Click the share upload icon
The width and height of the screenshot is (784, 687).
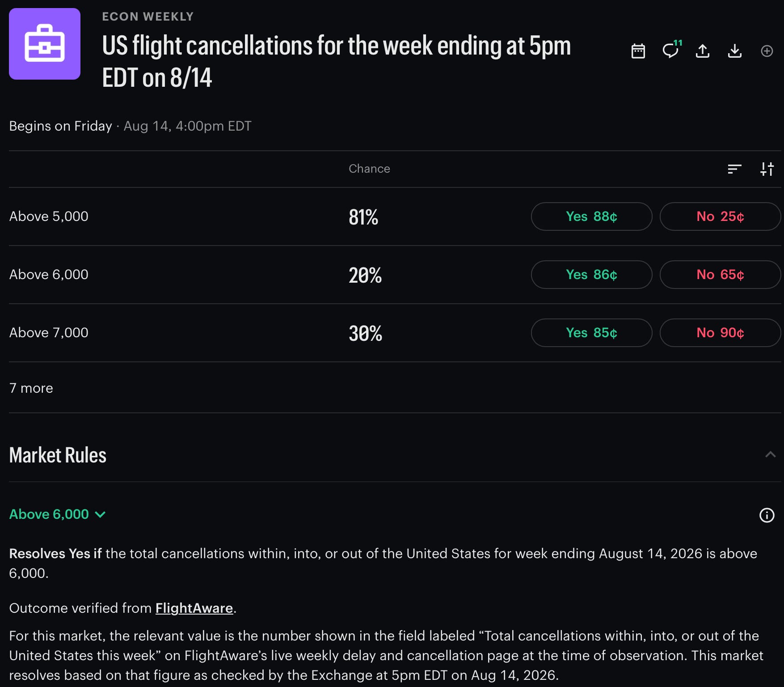coord(703,51)
